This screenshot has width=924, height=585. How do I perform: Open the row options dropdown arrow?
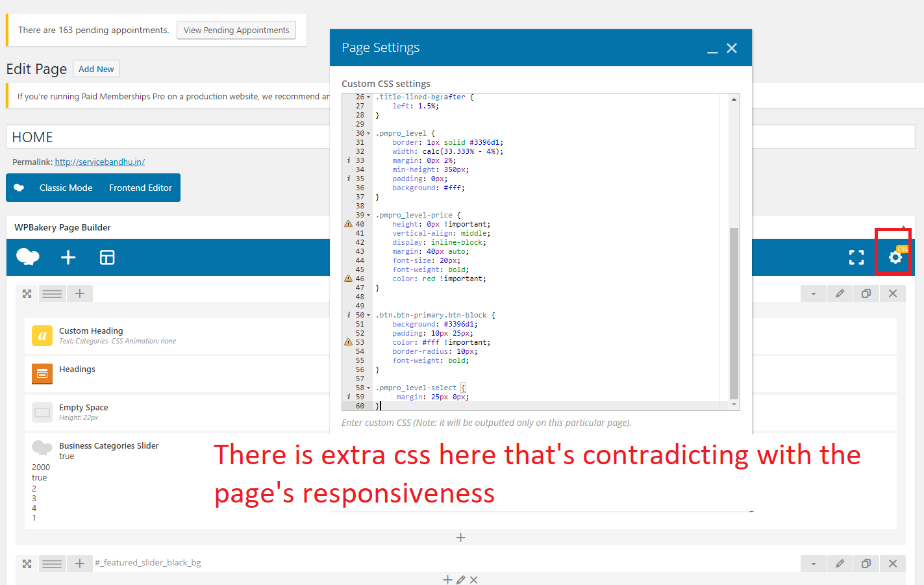tap(814, 293)
